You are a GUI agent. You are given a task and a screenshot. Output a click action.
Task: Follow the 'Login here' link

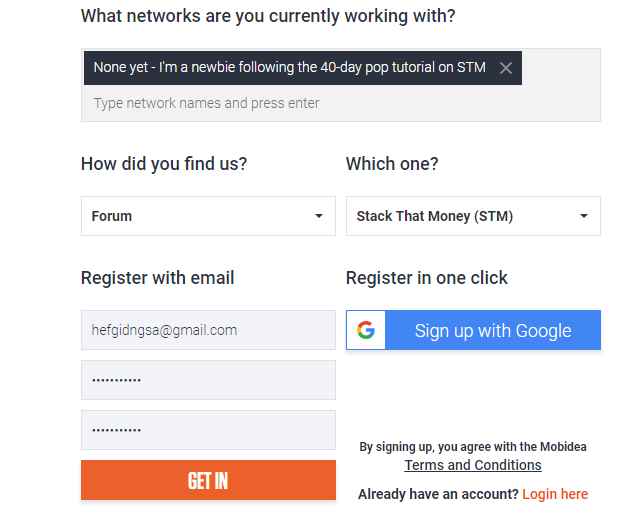pyautogui.click(x=555, y=494)
